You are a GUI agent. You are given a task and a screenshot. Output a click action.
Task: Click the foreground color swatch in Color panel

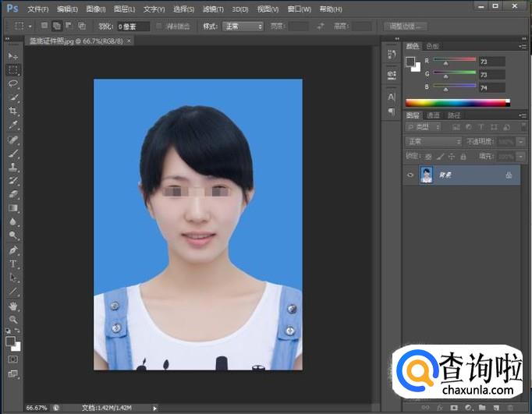click(410, 62)
